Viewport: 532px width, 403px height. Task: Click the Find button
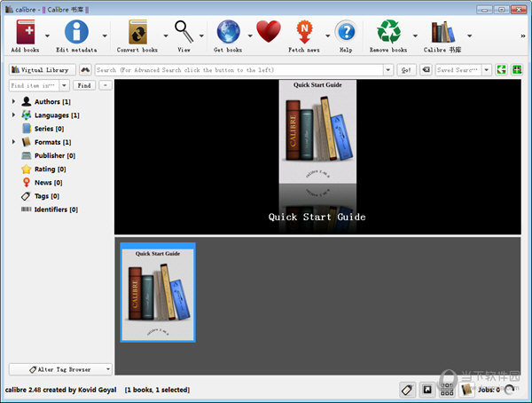84,85
